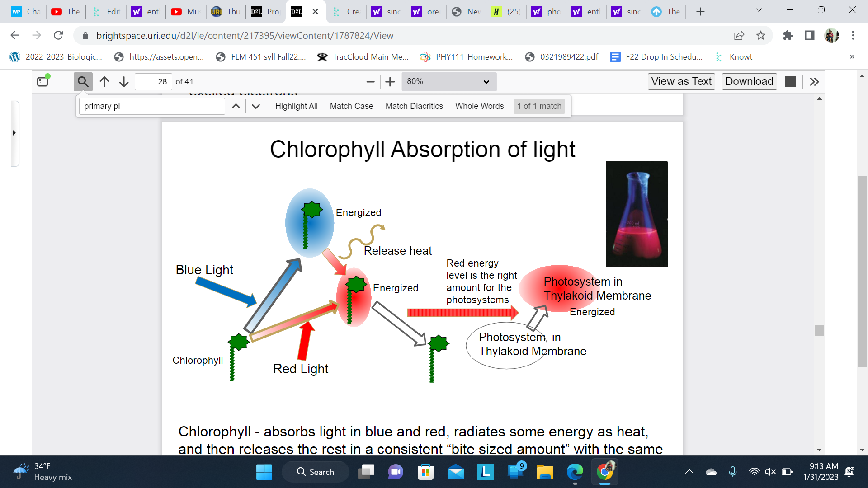Click the primary pi search field

pyautogui.click(x=152, y=106)
